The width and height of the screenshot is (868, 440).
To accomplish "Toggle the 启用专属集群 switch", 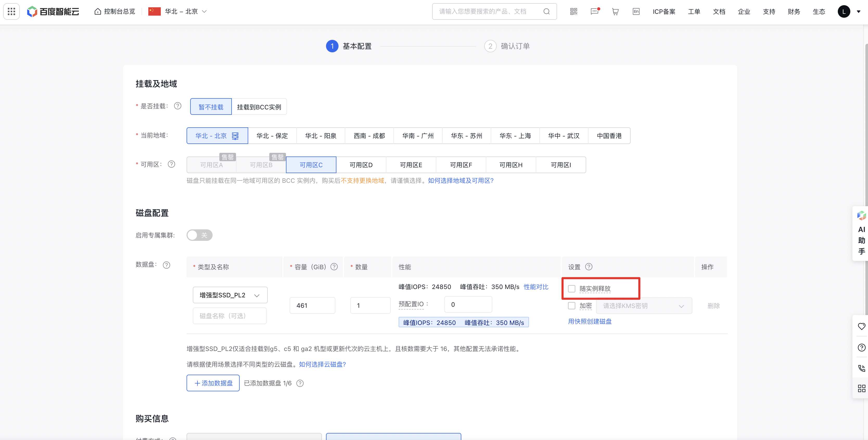I will click(200, 235).
